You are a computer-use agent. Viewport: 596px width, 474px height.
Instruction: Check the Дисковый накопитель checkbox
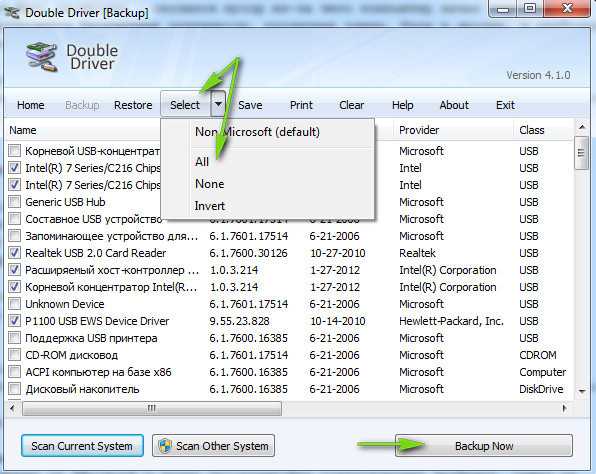[x=14, y=388]
